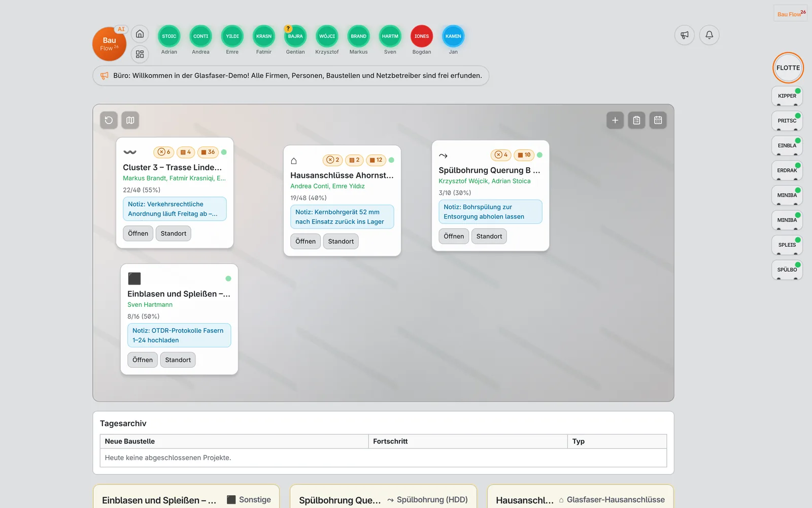
Task: Show Standort for Cluster 3 card
Action: (x=174, y=233)
